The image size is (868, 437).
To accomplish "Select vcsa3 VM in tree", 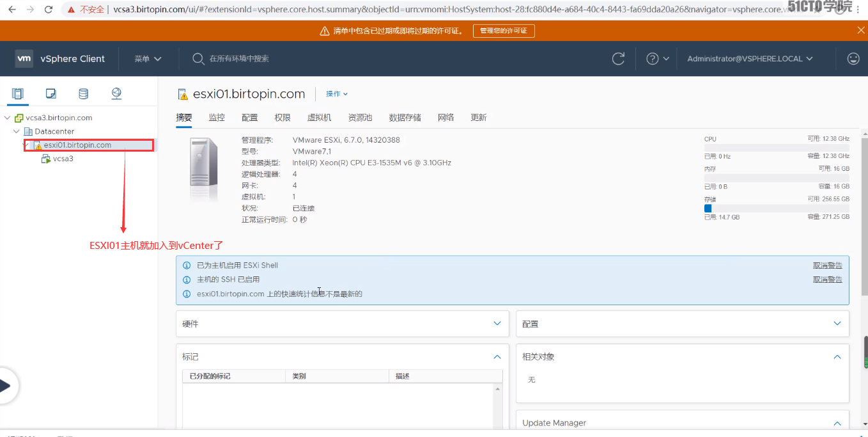I will 63,159.
